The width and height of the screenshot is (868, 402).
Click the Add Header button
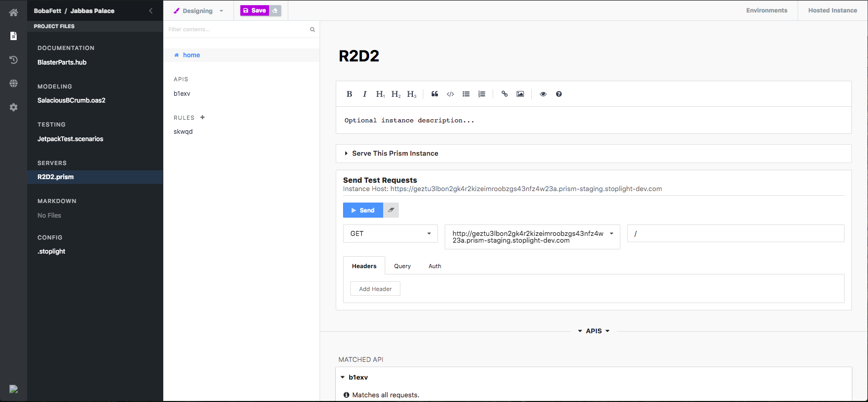(375, 289)
